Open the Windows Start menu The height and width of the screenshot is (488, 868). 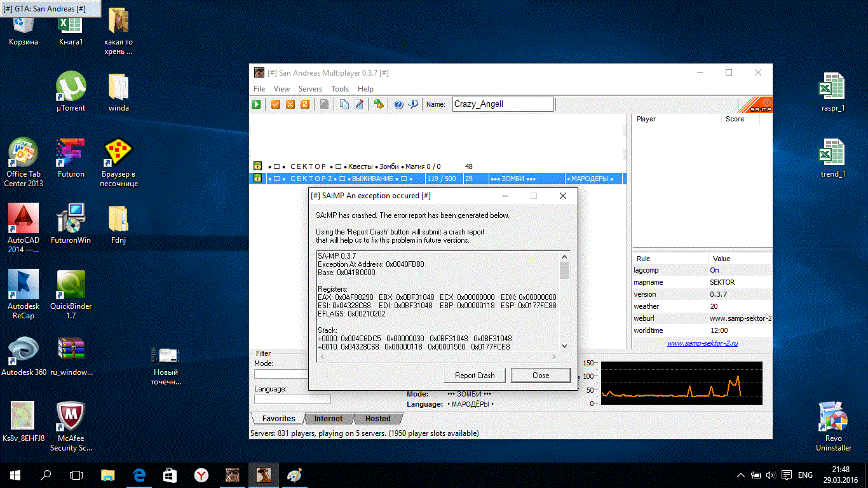pos(15,475)
